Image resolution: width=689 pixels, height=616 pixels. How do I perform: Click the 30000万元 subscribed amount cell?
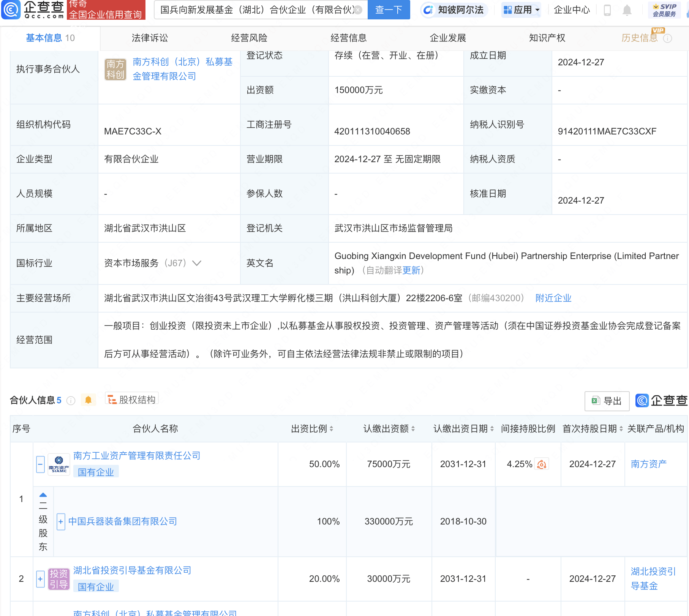click(389, 579)
